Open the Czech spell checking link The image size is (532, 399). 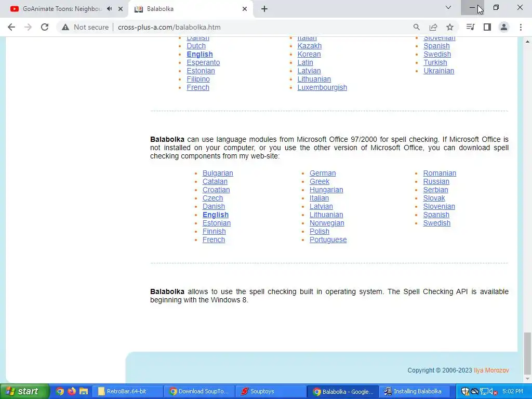click(212, 198)
